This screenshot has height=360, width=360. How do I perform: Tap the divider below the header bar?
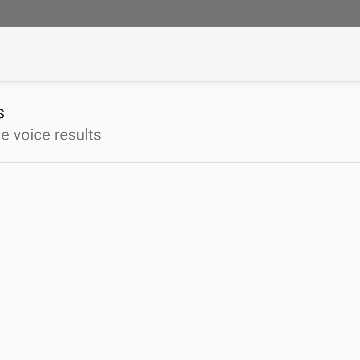pyautogui.click(x=180, y=82)
